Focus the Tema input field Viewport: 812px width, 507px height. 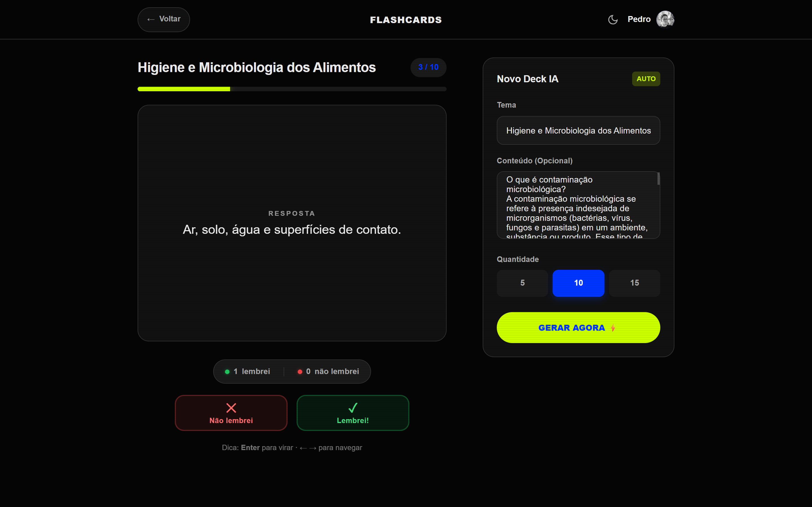coord(578,130)
